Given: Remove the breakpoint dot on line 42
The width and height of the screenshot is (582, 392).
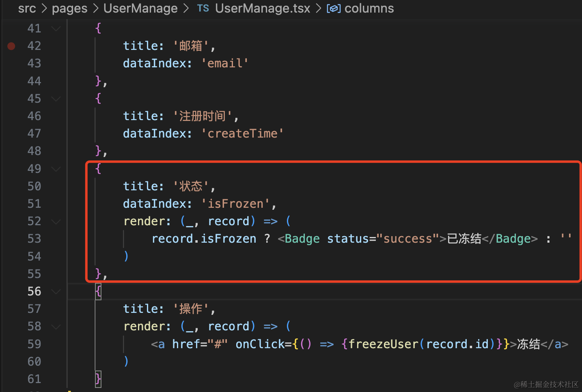Looking at the screenshot, I should (x=11, y=46).
